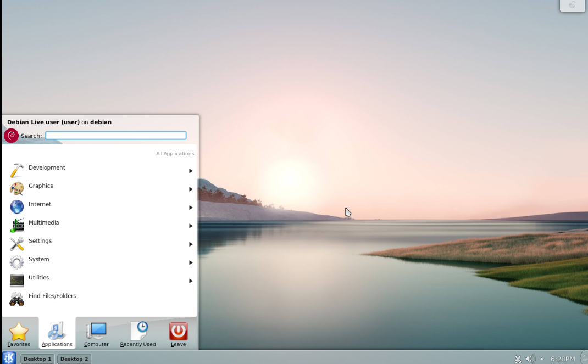Click the Debian swirl logo
This screenshot has width=588, height=364.
11,136
